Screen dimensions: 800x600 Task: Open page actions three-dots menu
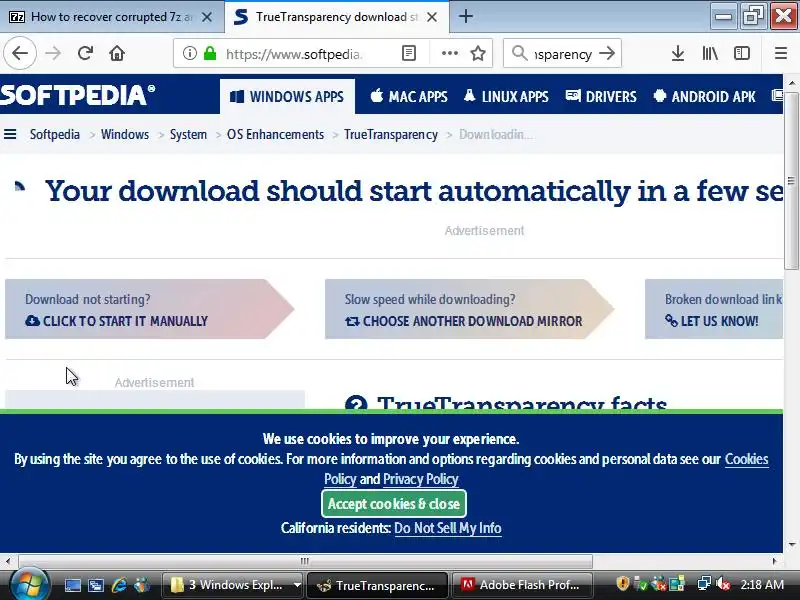449,53
